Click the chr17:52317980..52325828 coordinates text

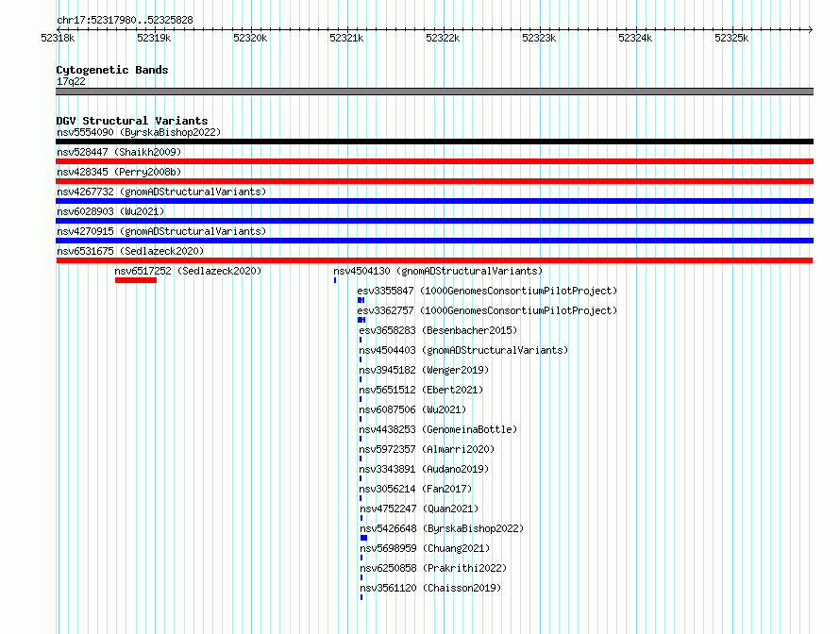click(125, 20)
